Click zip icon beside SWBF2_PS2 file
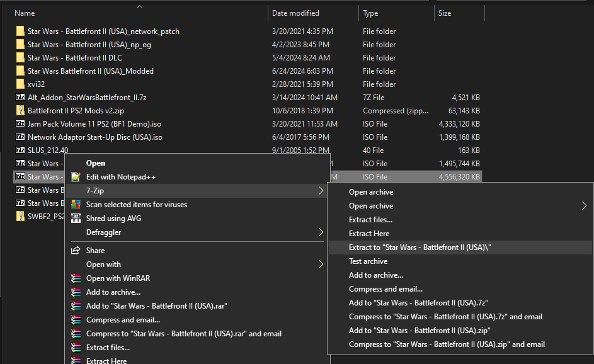 point(20,216)
